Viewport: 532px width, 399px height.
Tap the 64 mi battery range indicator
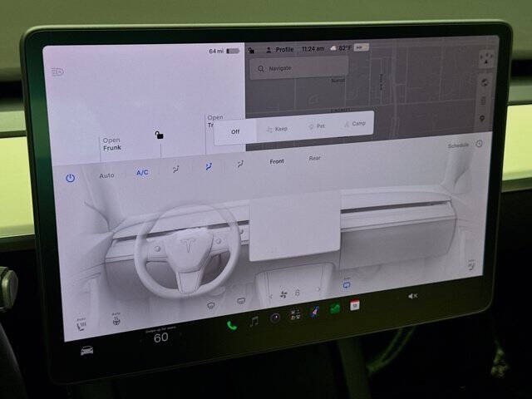[224, 51]
